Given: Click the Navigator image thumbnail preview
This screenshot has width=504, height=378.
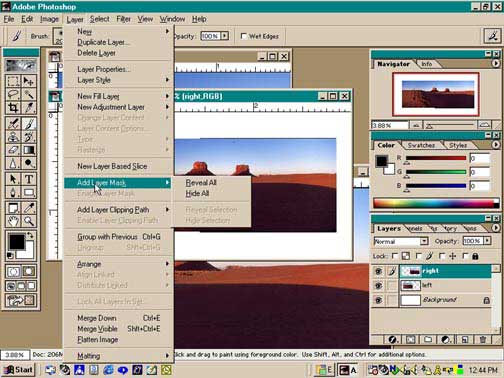Looking at the screenshot, I should pyautogui.click(x=438, y=94).
